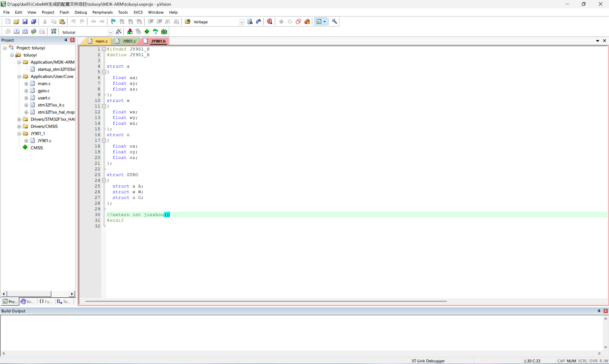Select JY901.c in project tree
The width and height of the screenshot is (609, 364).
(x=45, y=140)
